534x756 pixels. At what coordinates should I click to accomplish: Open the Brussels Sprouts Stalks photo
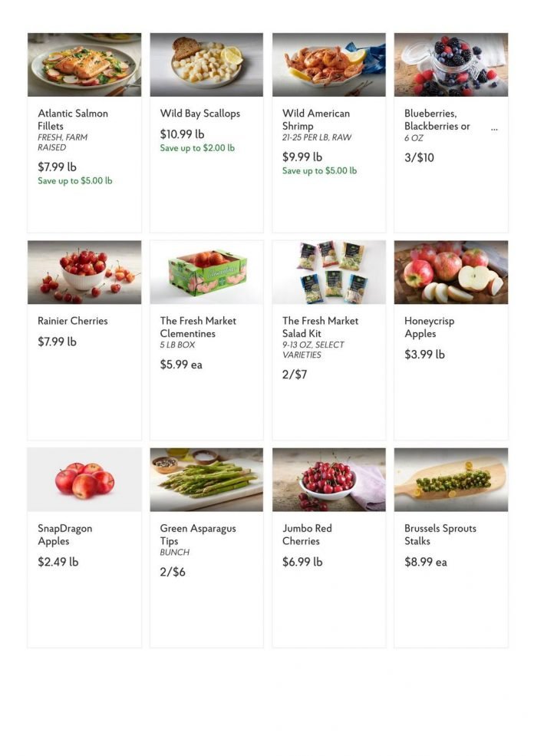coord(451,479)
